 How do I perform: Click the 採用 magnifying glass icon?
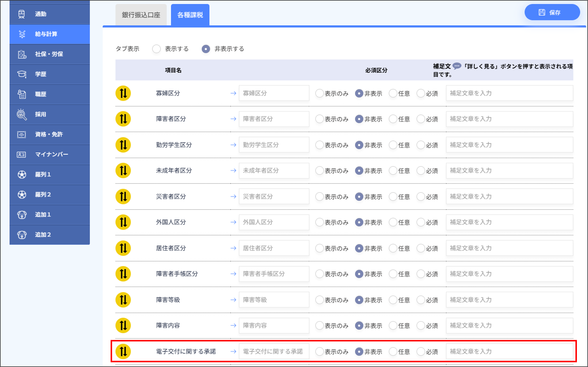[x=22, y=114]
